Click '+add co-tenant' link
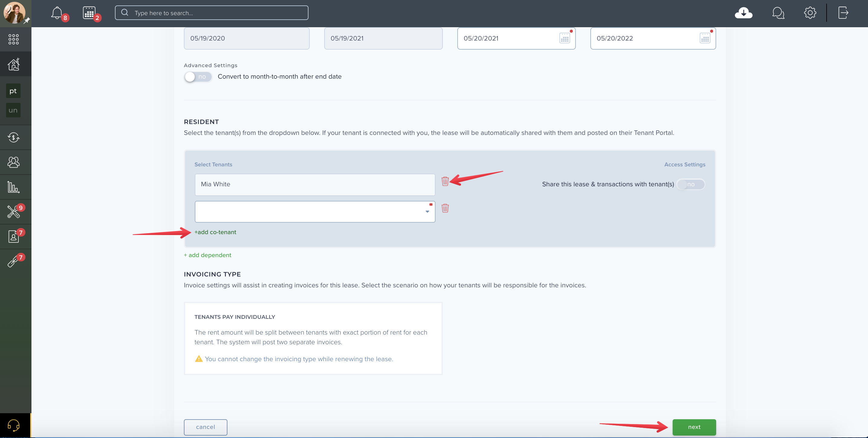The image size is (868, 438). (215, 232)
